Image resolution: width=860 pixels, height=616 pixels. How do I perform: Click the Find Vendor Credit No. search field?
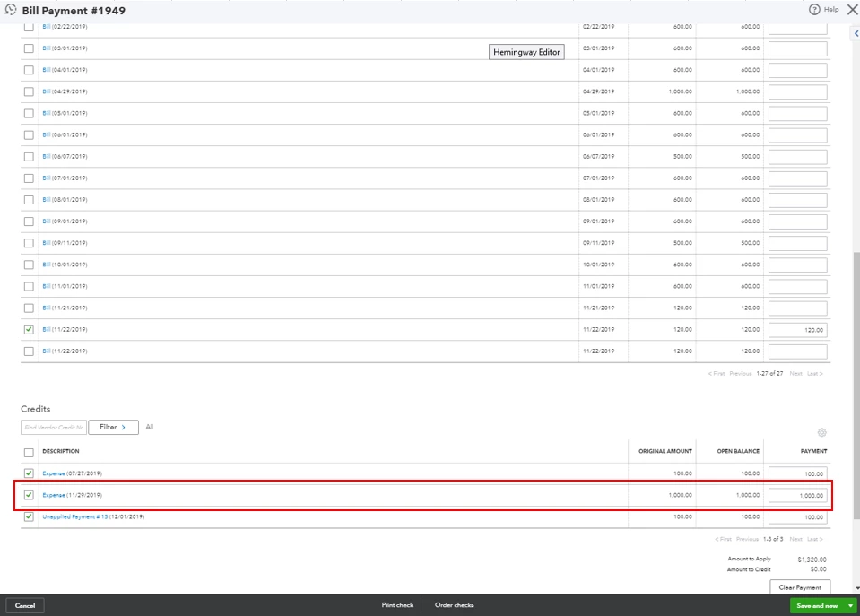(x=53, y=428)
